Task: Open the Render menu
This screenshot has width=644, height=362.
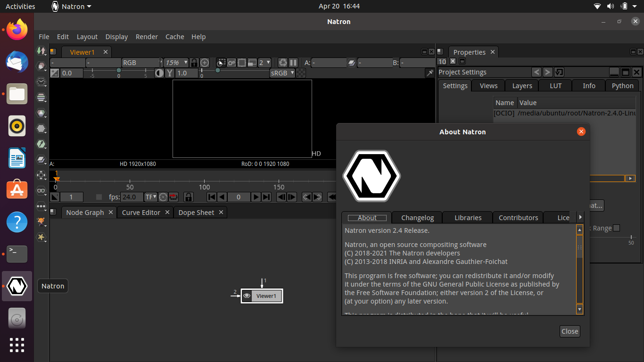Action: [x=147, y=37]
